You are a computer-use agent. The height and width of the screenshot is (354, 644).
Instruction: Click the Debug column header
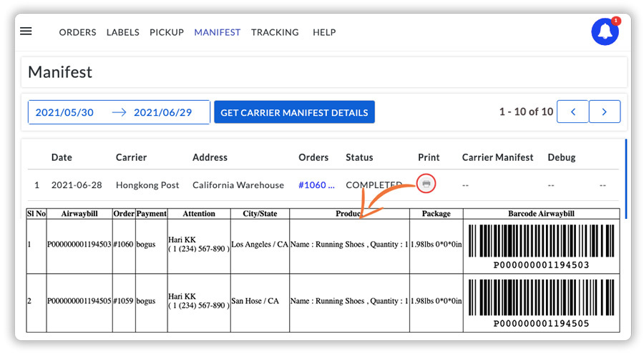(x=562, y=157)
